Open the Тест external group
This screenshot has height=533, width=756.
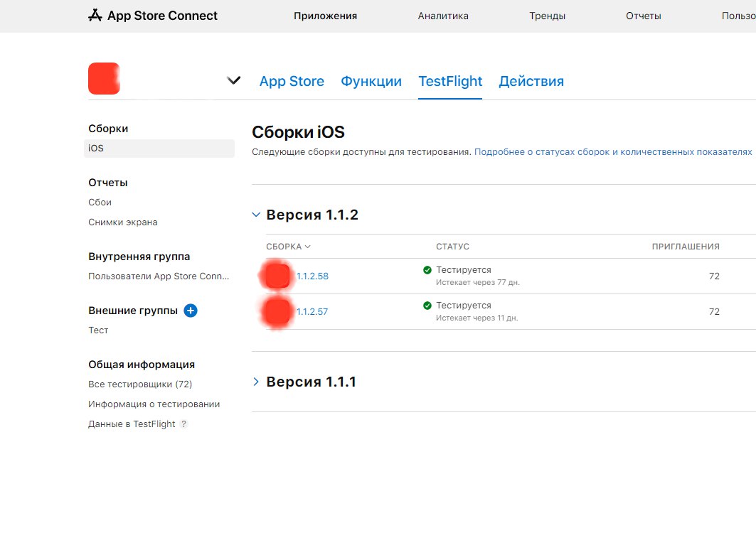(x=98, y=330)
